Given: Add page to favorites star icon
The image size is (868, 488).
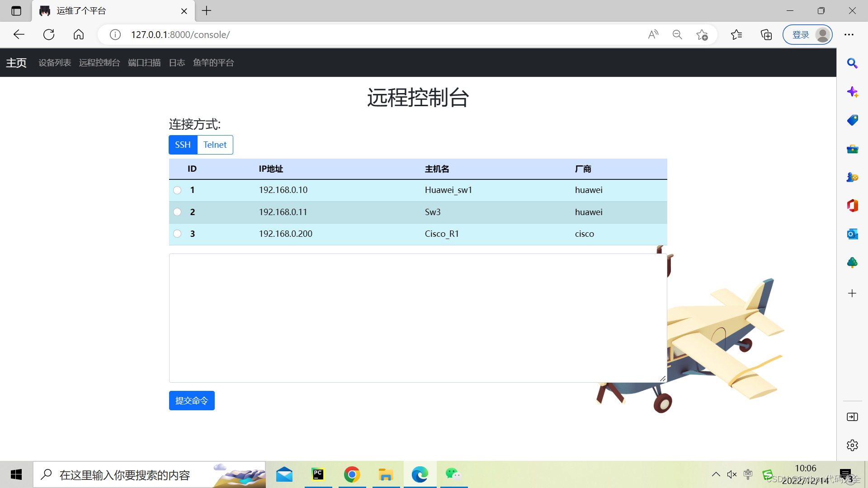Looking at the screenshot, I should (702, 34).
